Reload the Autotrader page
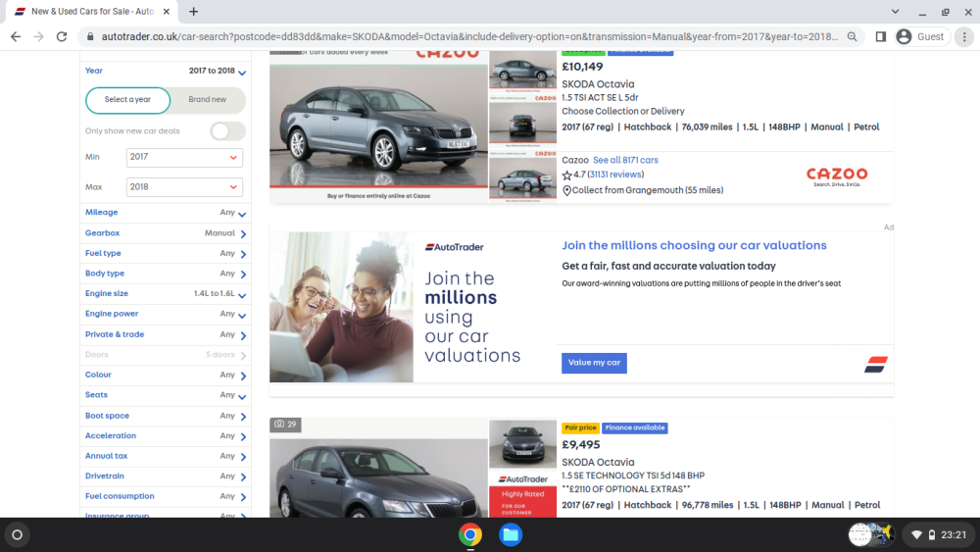The width and height of the screenshot is (980, 552). [x=61, y=37]
